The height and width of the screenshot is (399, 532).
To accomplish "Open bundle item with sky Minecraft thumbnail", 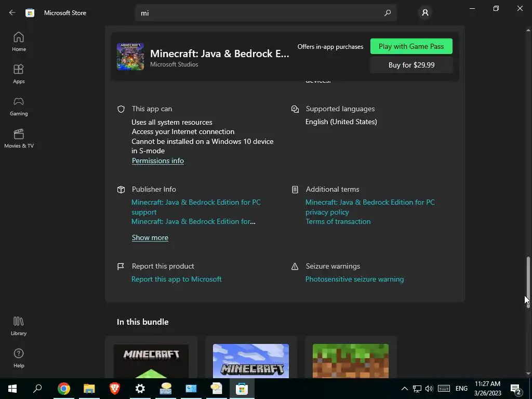I will (251, 357).
